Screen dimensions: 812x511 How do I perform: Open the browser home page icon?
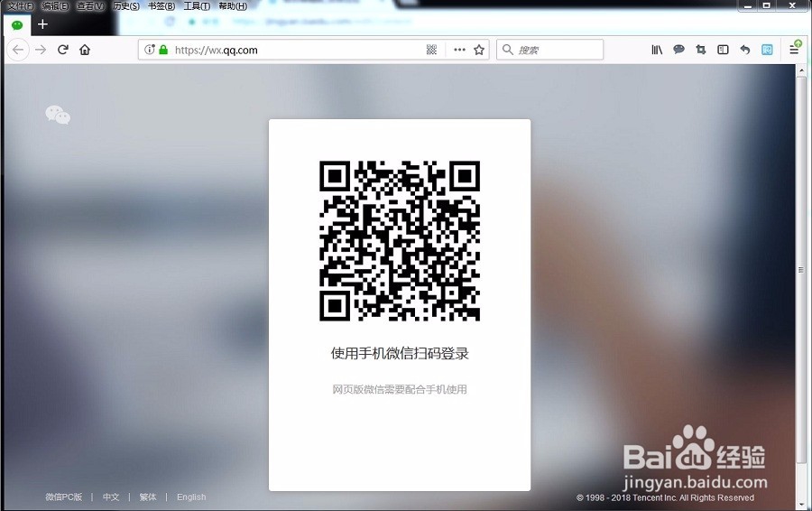85,50
